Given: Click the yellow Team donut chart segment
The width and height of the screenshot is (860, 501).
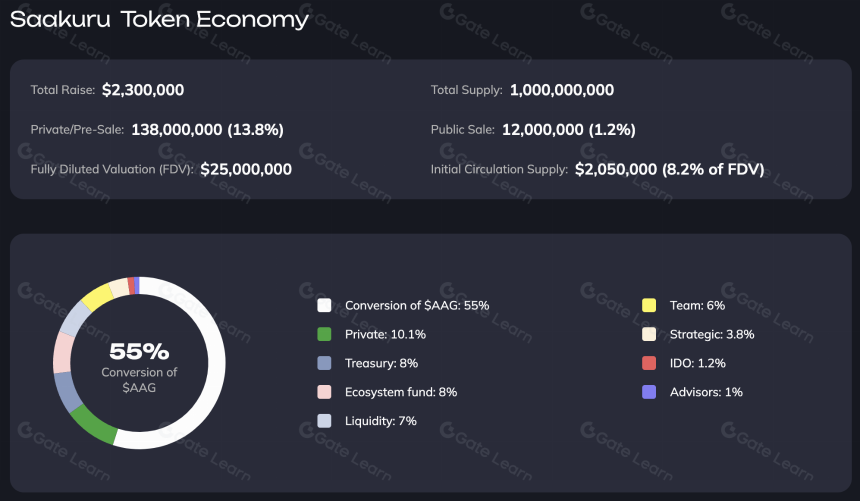Looking at the screenshot, I should [x=98, y=297].
